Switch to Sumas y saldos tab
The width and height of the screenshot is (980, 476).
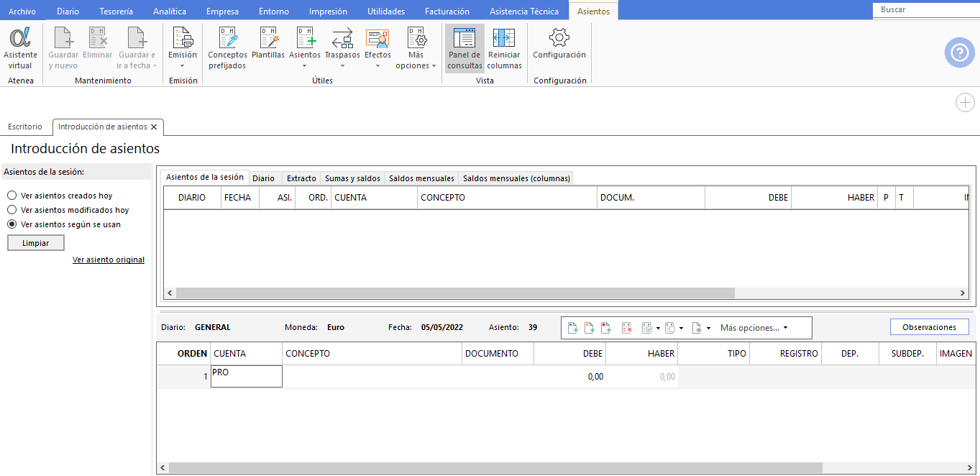coord(352,178)
